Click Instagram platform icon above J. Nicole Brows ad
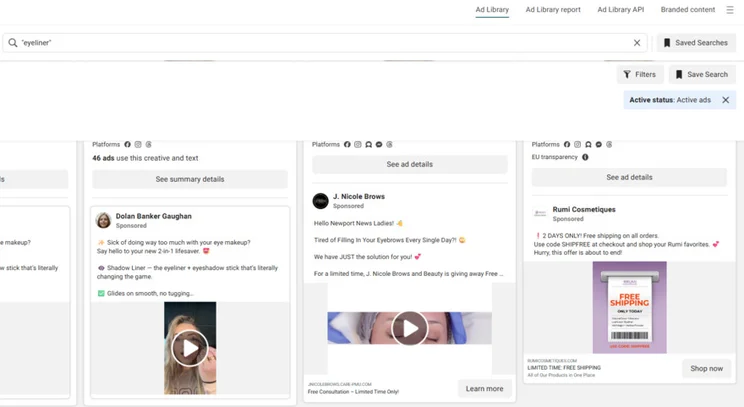Image resolution: width=744 pixels, height=407 pixels. 357,144
